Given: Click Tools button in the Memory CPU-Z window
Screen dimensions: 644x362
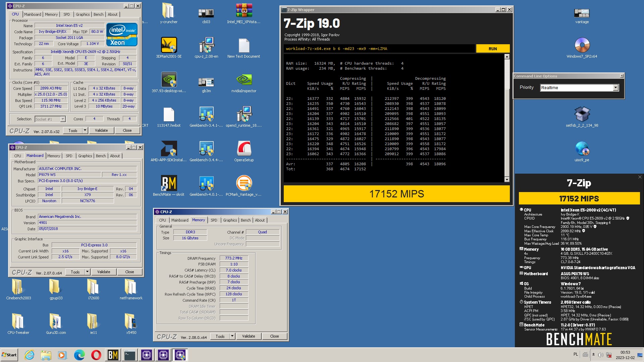Looking at the screenshot, I should 220,336.
